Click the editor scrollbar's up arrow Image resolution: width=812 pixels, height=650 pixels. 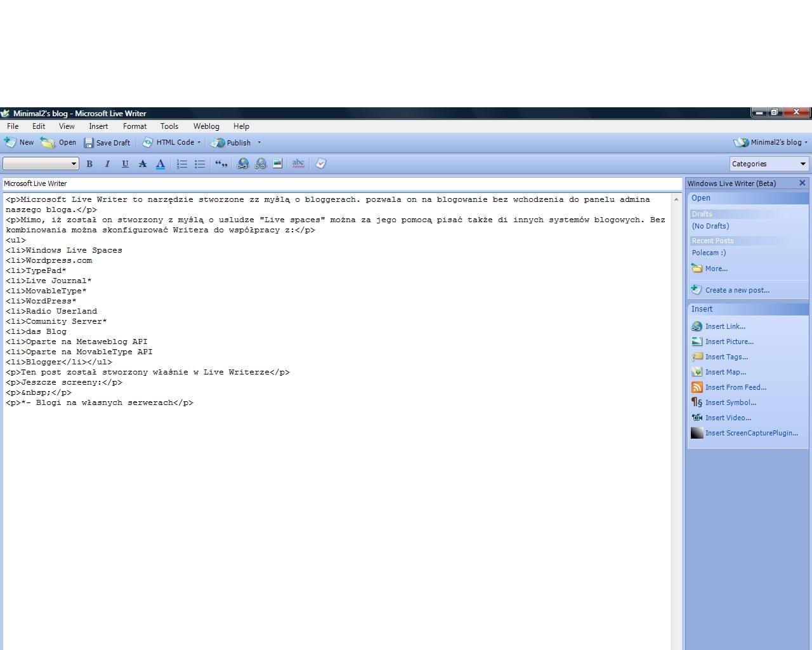click(x=677, y=199)
